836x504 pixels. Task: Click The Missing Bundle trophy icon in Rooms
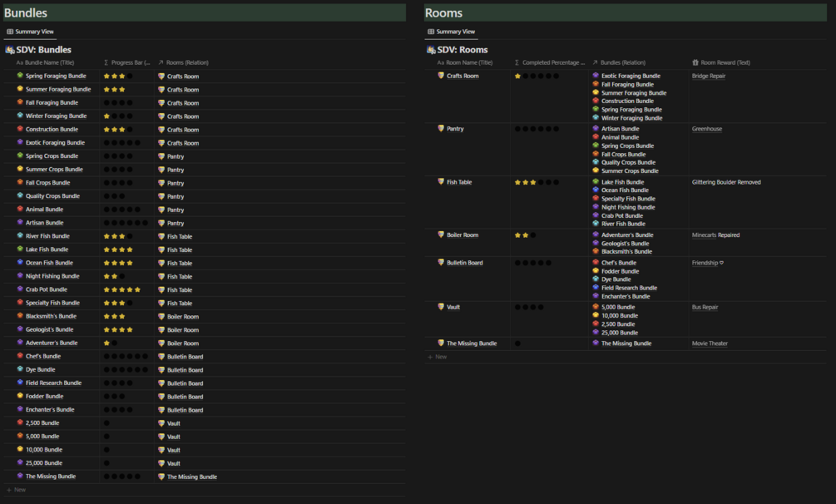click(x=441, y=343)
